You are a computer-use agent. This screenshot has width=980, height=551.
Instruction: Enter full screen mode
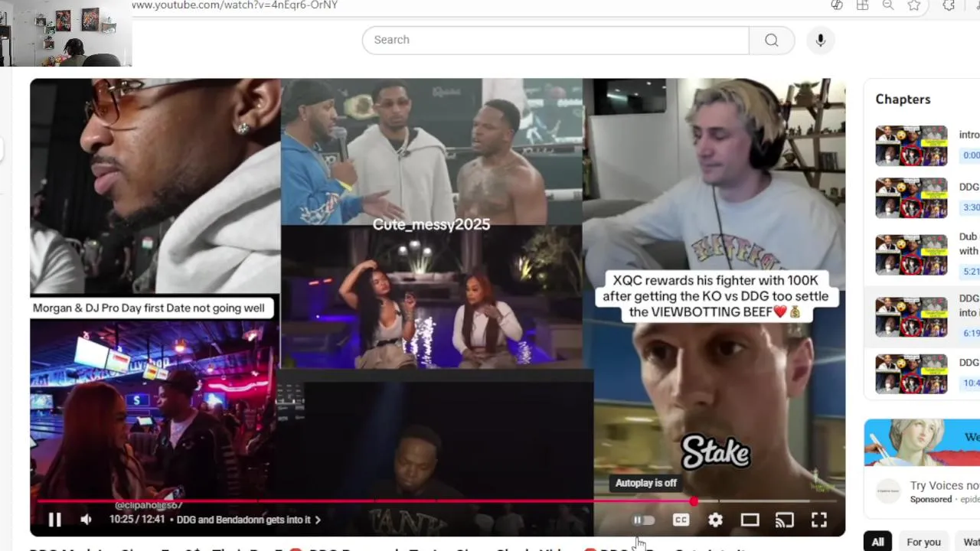point(819,520)
